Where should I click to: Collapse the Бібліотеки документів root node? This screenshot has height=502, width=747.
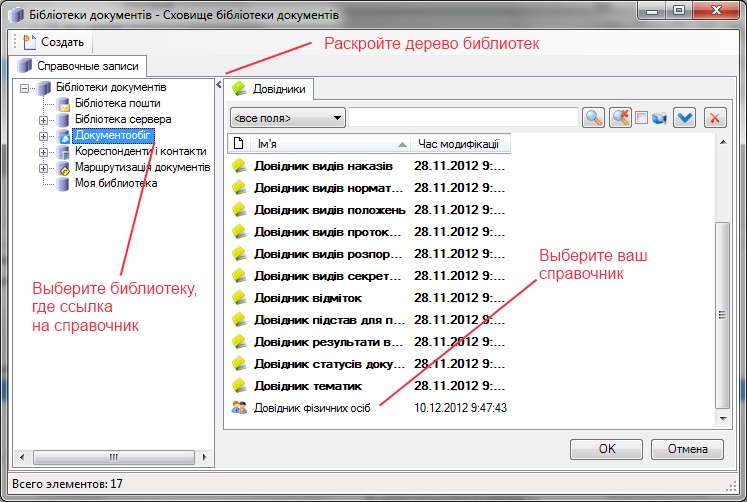(x=25, y=88)
